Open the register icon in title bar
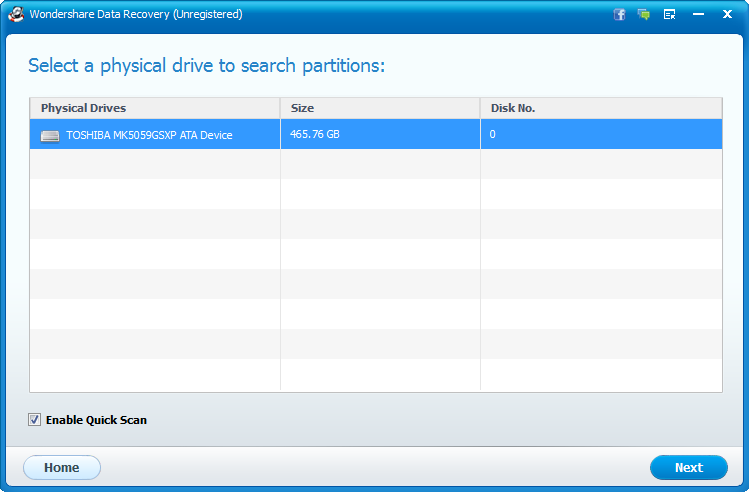 click(669, 15)
